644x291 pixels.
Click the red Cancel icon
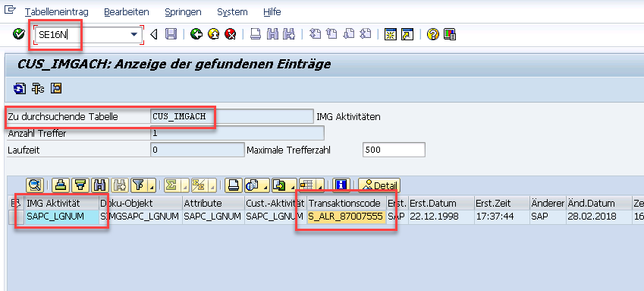tap(231, 34)
